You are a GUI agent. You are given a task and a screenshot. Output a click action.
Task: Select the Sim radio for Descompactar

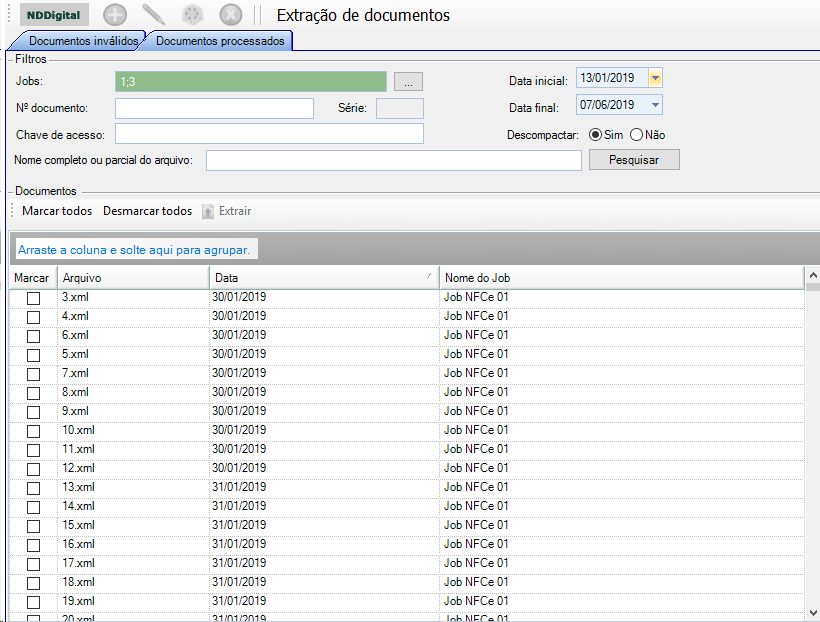595,135
